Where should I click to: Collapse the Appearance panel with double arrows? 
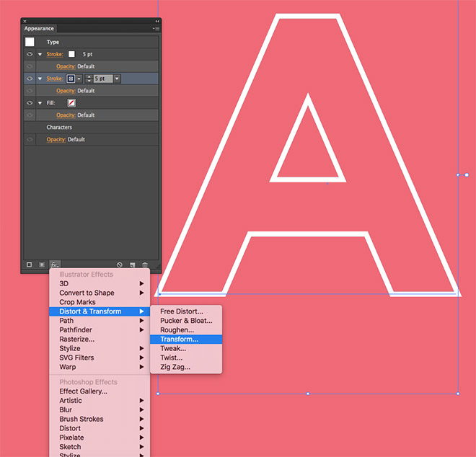tap(157, 22)
